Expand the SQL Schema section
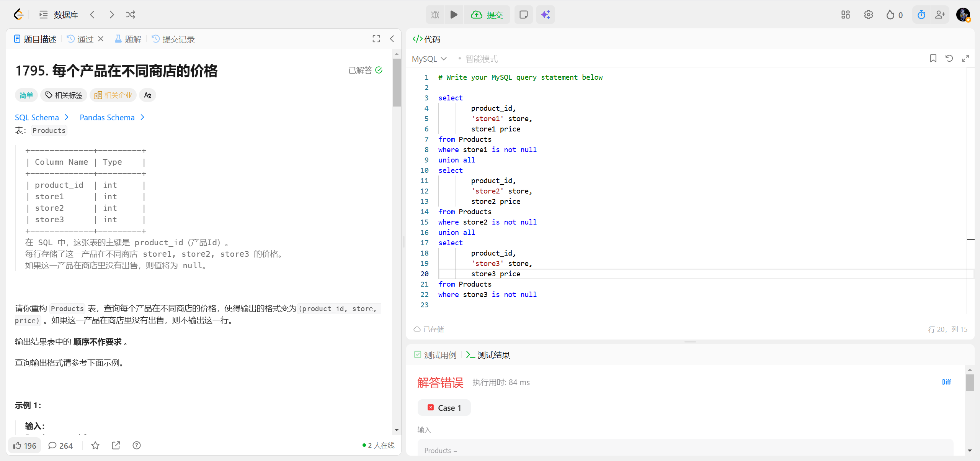The height and width of the screenshot is (461, 980). [41, 118]
